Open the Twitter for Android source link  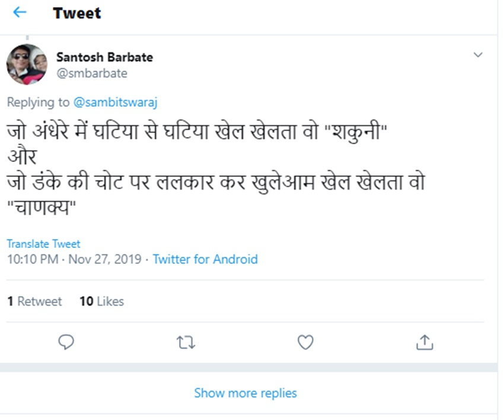(205, 259)
